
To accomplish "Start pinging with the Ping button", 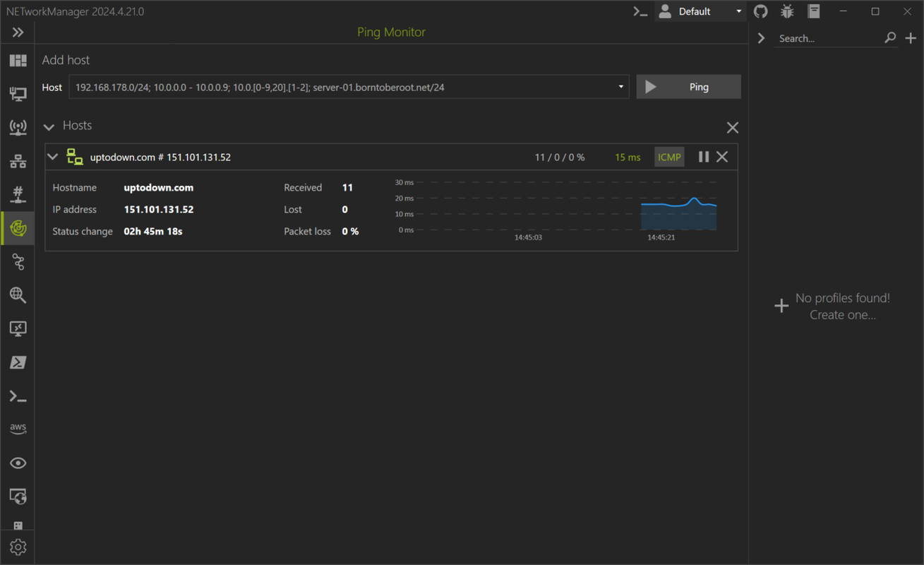I will 688,87.
